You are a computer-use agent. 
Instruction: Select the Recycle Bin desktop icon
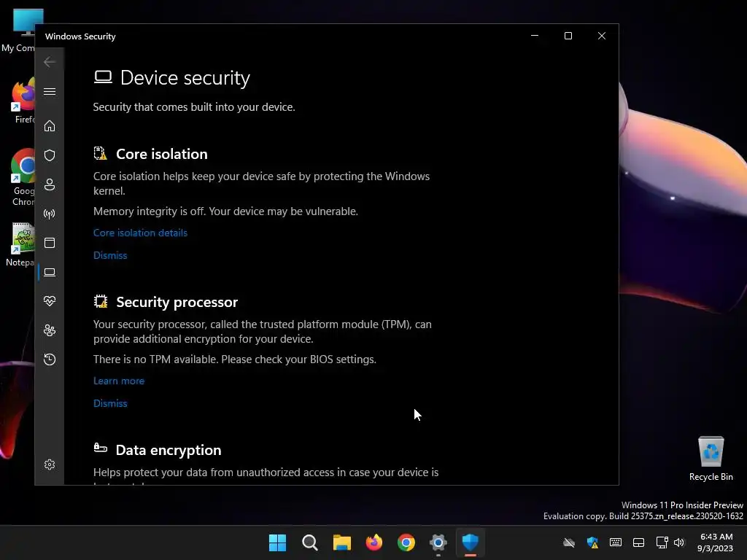[x=711, y=459]
